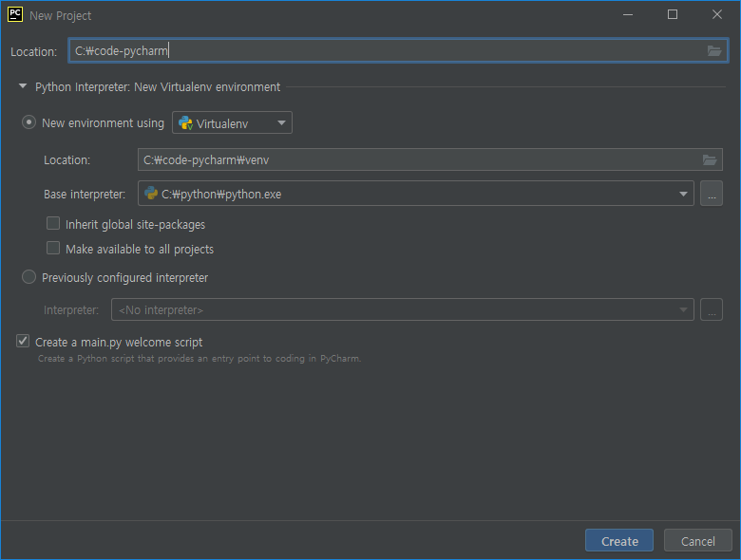Viewport: 741px width, 560px height.
Task: Maximize the New Project window
Action: (x=672, y=15)
